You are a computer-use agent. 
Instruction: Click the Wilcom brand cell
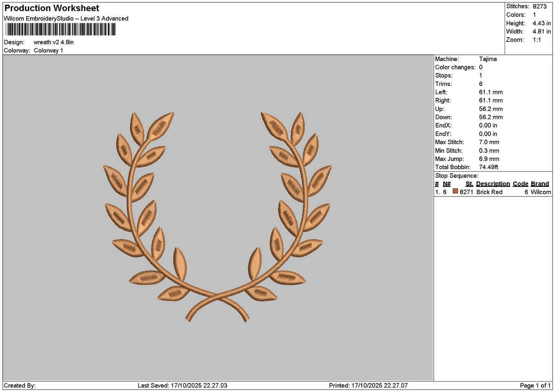[541, 192]
